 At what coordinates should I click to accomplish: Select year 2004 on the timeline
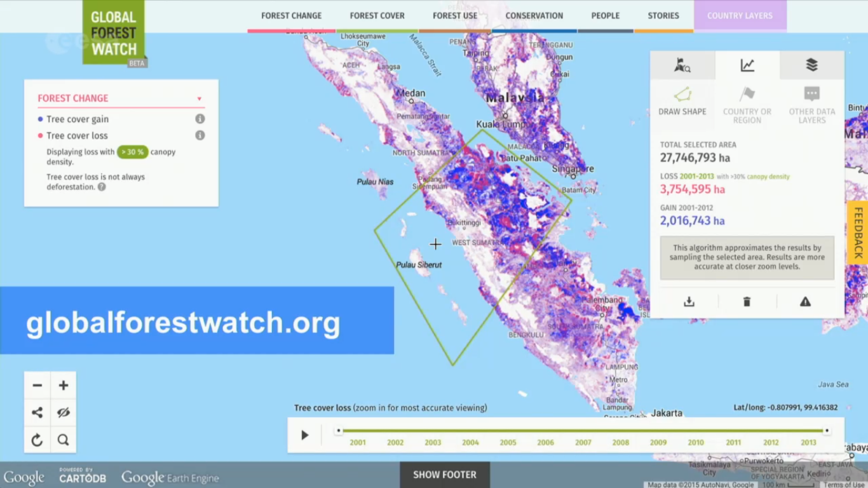coord(470,443)
